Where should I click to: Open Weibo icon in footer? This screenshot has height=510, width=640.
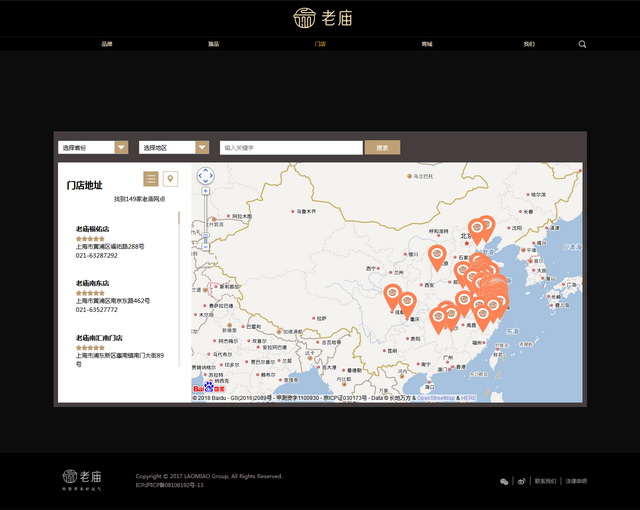point(521,481)
